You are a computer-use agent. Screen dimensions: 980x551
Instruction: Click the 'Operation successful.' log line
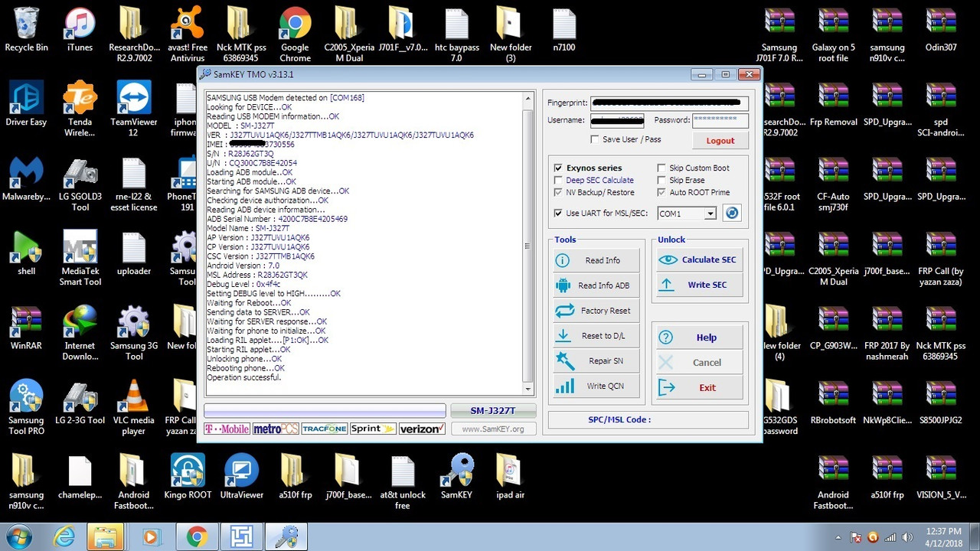point(244,377)
